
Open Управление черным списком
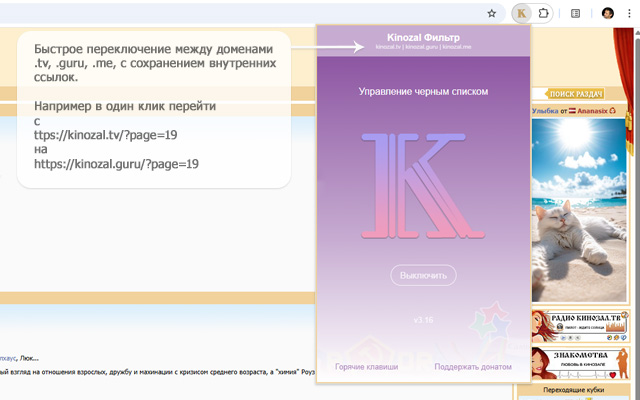click(x=423, y=91)
